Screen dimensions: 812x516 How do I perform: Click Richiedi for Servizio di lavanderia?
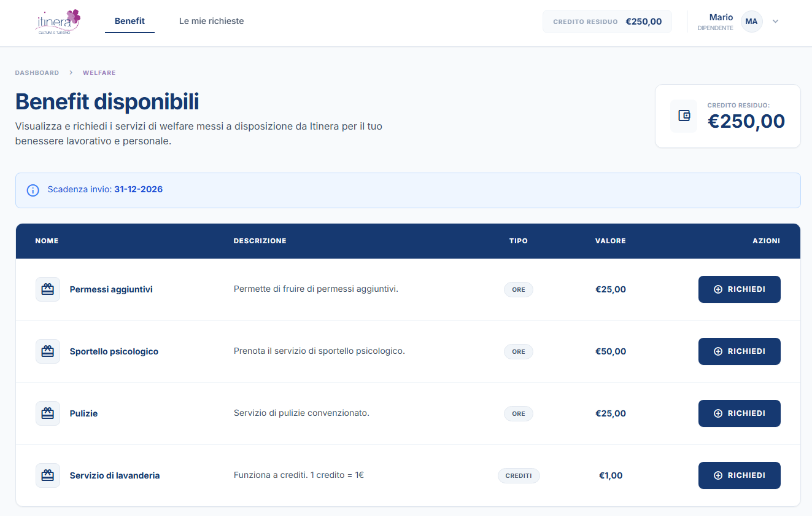(739, 475)
